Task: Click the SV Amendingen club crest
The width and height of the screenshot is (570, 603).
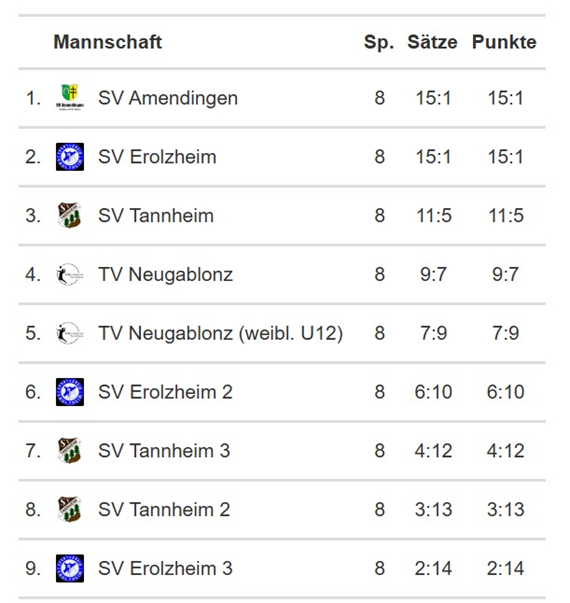Action: (x=70, y=97)
